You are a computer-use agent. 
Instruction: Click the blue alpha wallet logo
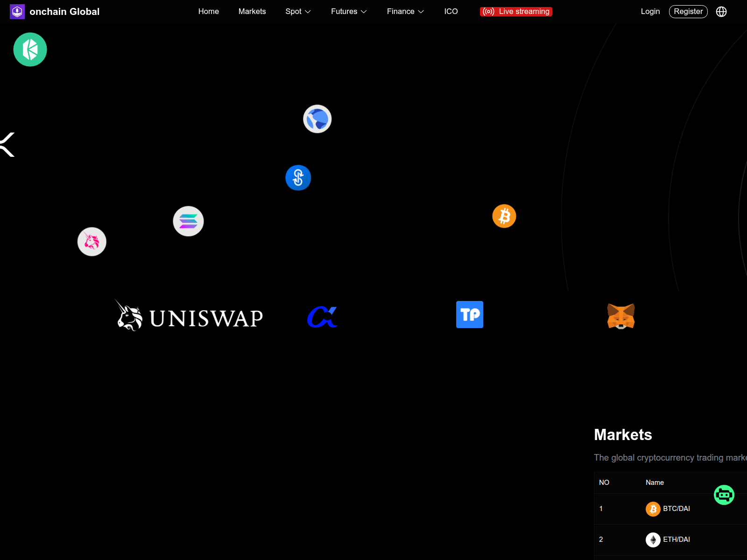[x=322, y=317]
